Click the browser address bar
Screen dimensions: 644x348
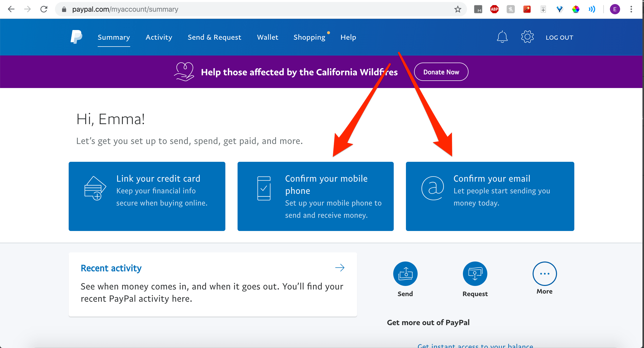pyautogui.click(x=254, y=9)
